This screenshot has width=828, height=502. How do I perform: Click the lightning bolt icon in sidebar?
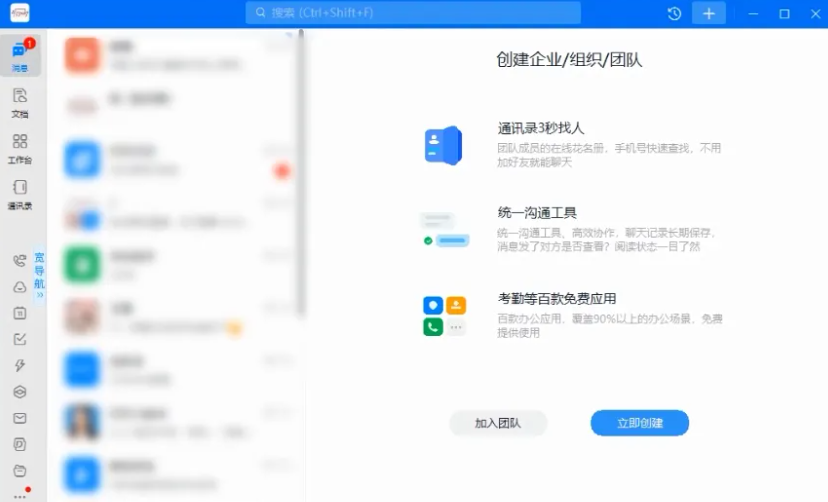[x=20, y=366]
